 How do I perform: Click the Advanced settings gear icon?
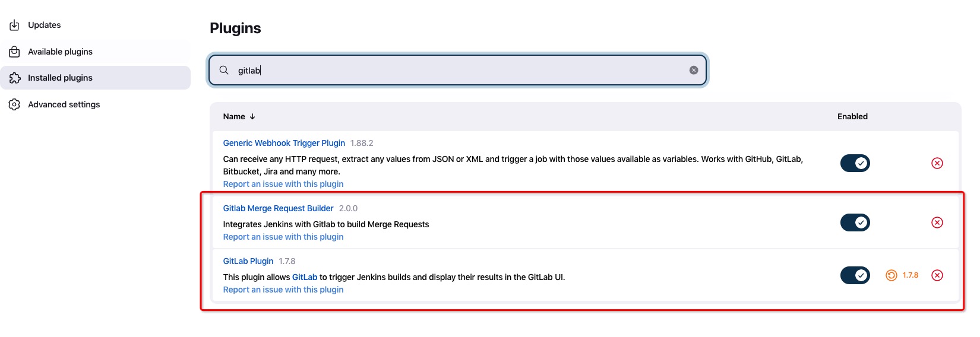click(x=15, y=104)
